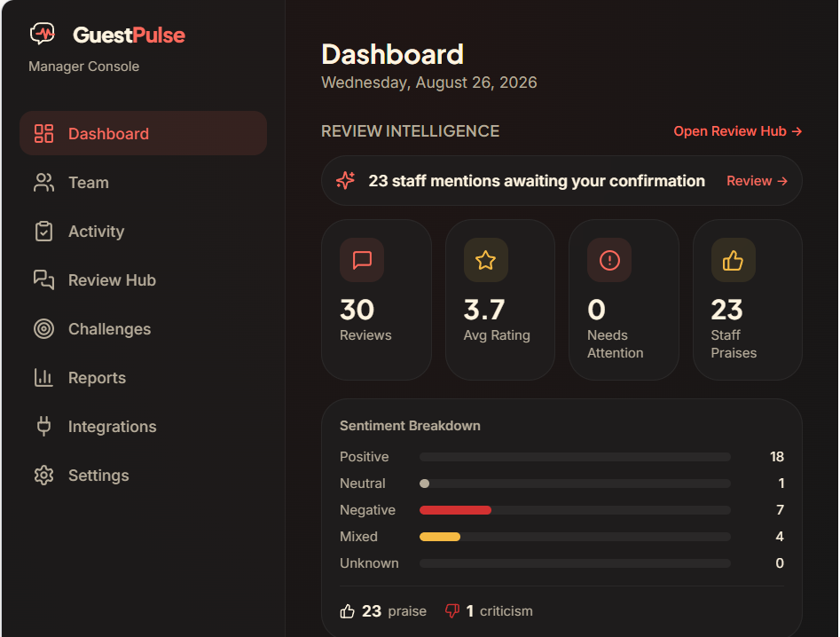Image resolution: width=840 pixels, height=637 pixels.
Task: Open Settings from the sidebar
Action: pos(143,476)
